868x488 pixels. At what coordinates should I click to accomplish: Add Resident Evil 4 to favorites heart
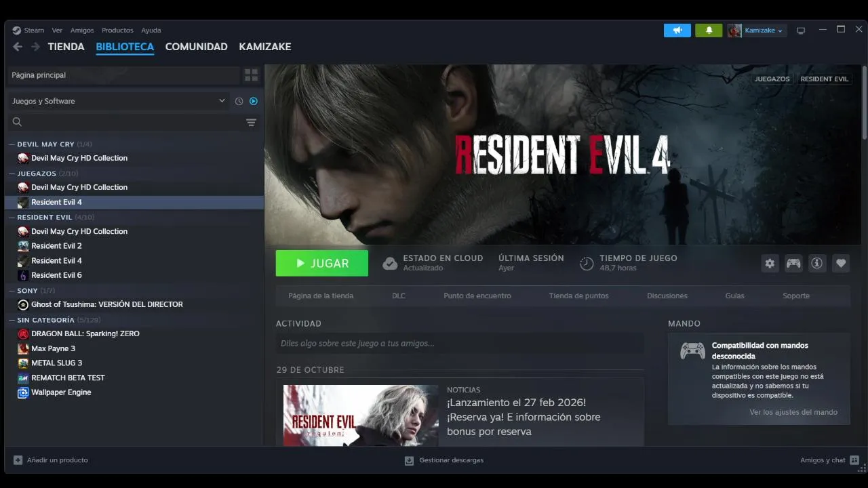click(x=841, y=264)
